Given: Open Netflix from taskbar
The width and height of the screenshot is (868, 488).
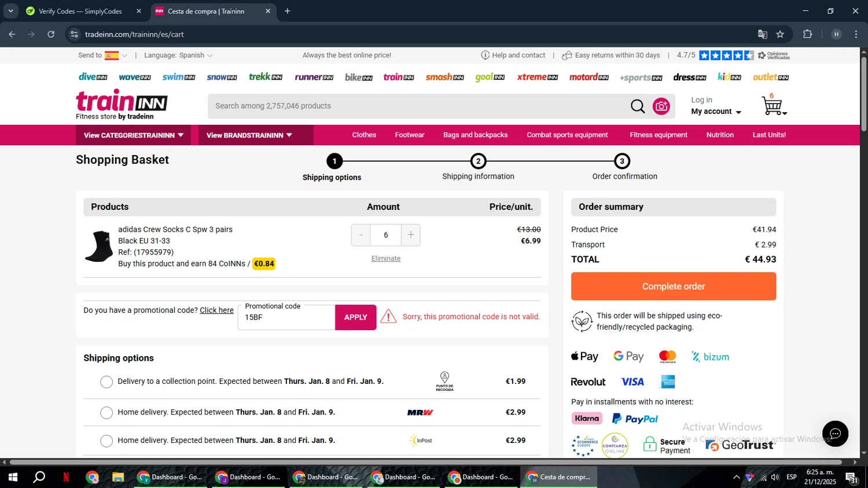Looking at the screenshot, I should click(x=66, y=477).
